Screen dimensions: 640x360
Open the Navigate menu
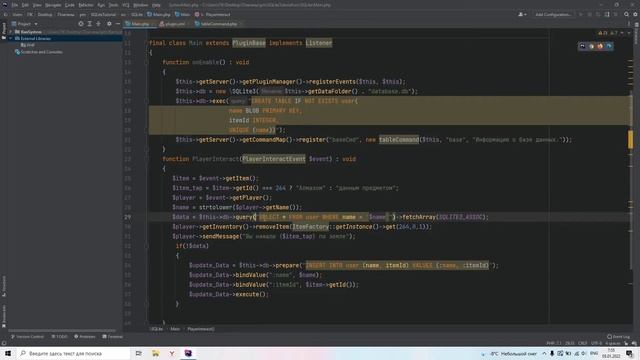click(x=53, y=5)
